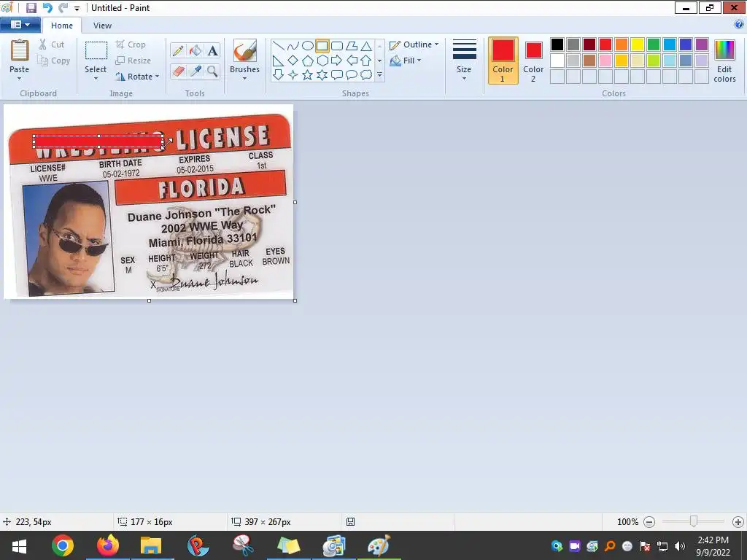Select the Text tool
The width and height of the screenshot is (747, 560).
[212, 50]
